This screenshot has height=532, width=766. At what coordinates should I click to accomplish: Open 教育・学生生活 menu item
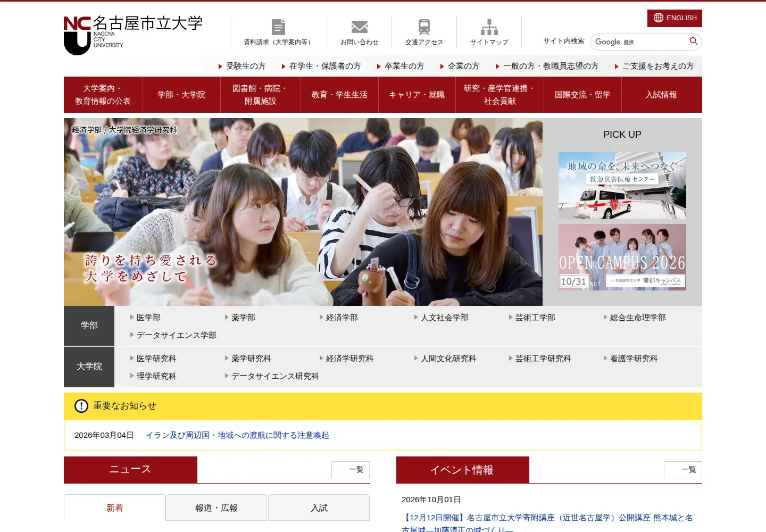click(339, 95)
